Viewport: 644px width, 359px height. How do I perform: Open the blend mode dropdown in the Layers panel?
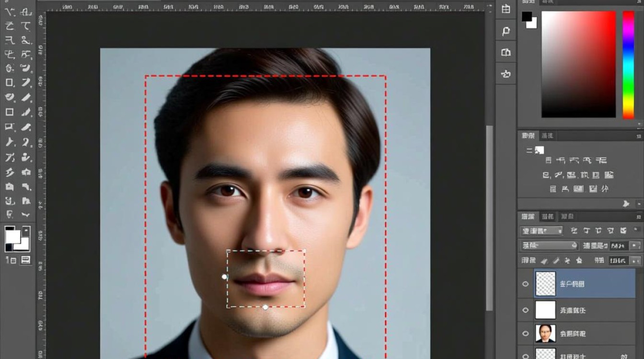coord(549,246)
